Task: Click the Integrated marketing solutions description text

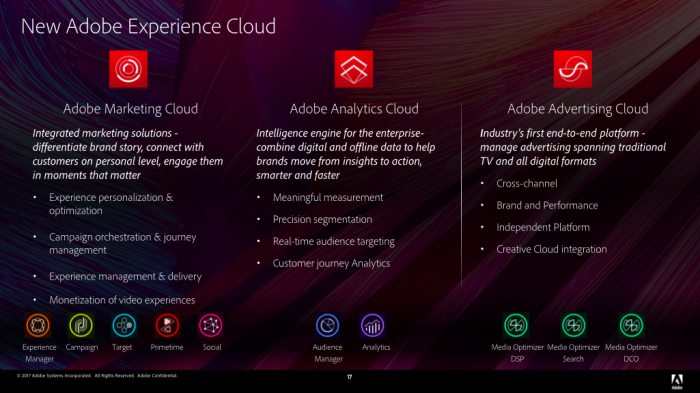Action: 128,154
